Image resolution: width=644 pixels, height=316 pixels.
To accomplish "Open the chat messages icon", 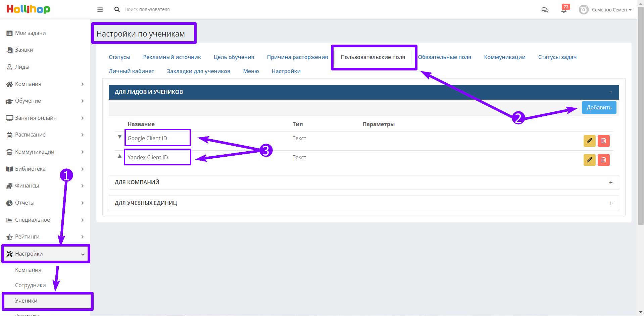I will (x=545, y=10).
